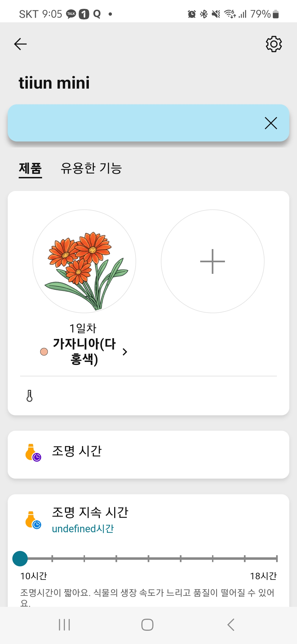
Task: Tap the Android home button
Action: click(147, 625)
